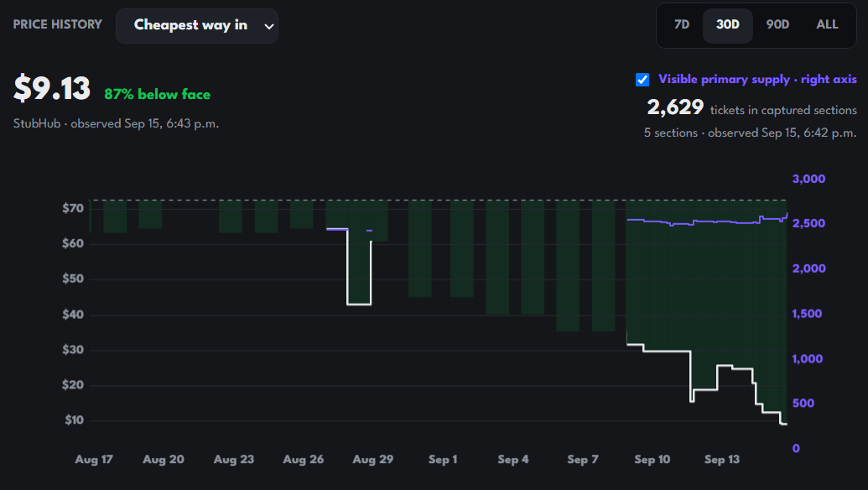Click the Sep 13 date label

(722, 460)
